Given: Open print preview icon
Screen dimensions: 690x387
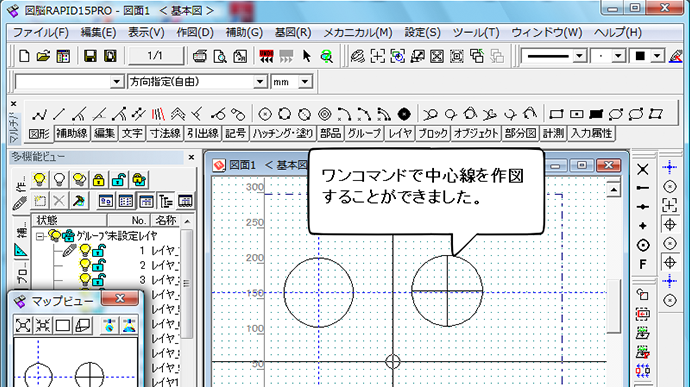Looking at the screenshot, I should pos(220,56).
